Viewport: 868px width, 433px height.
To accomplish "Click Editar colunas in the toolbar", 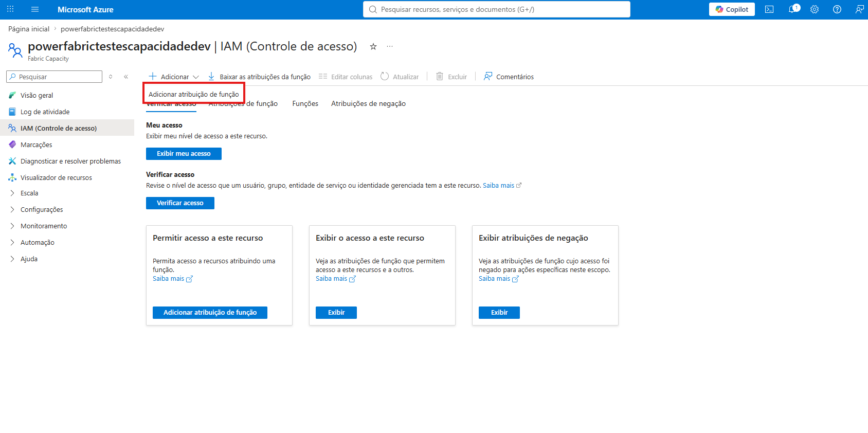I will [346, 77].
